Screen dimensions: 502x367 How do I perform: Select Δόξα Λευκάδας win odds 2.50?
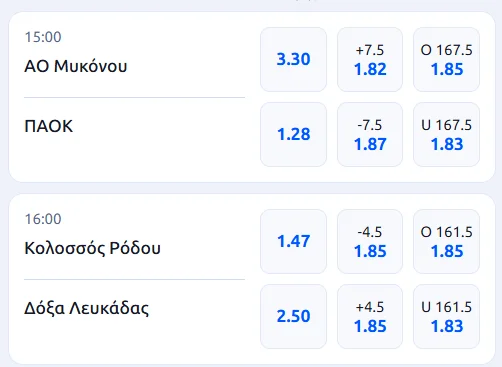(x=293, y=316)
